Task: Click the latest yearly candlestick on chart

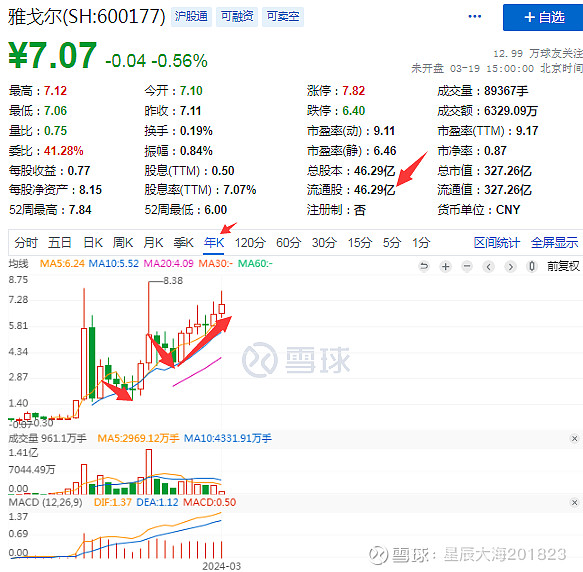Action: [222, 307]
